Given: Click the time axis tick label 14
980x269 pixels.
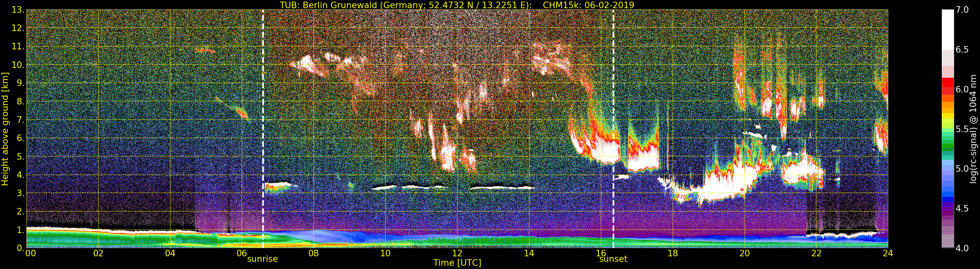Looking at the screenshot, I should click(x=529, y=253).
